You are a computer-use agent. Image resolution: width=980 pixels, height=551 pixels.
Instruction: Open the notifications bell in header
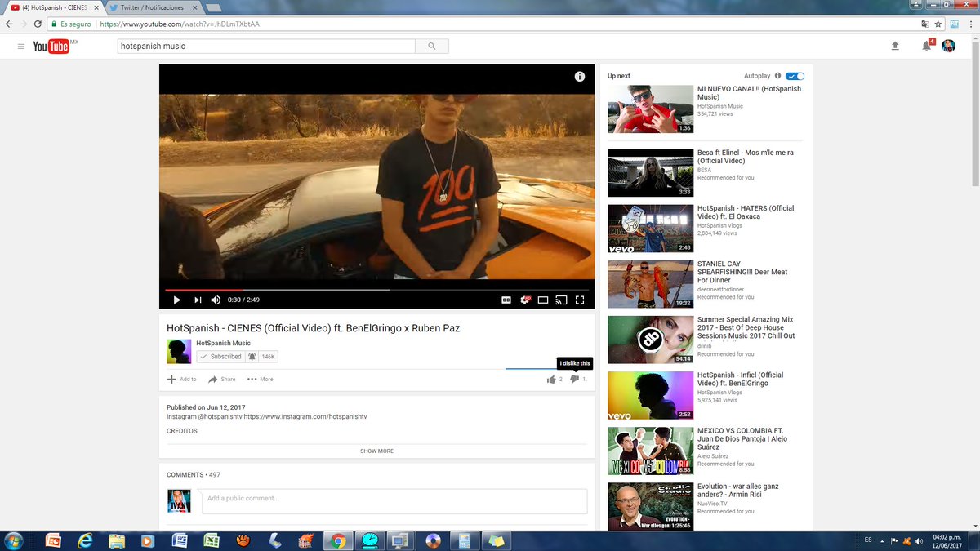(926, 47)
